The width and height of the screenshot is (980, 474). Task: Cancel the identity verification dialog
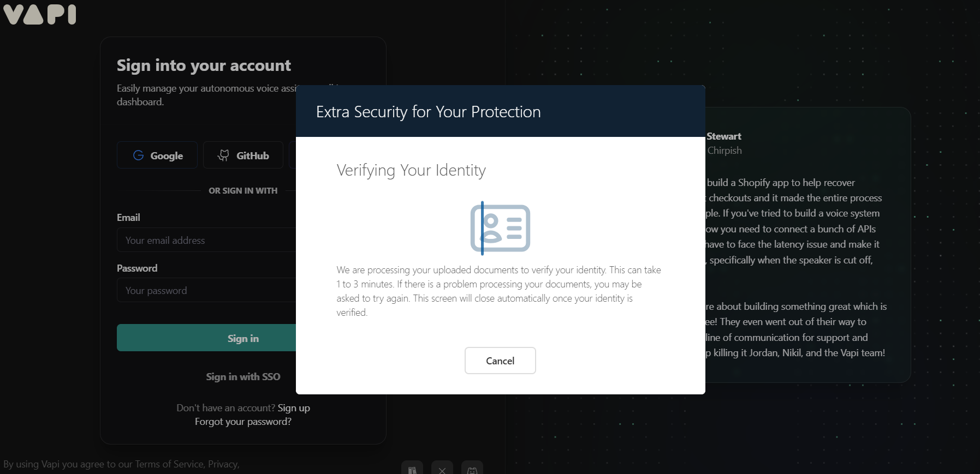pyautogui.click(x=500, y=361)
